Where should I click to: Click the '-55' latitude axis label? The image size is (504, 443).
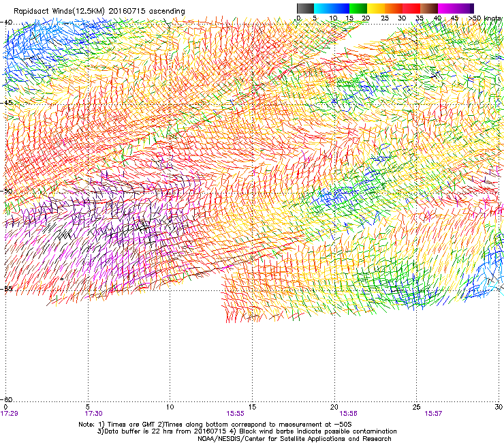6,288
